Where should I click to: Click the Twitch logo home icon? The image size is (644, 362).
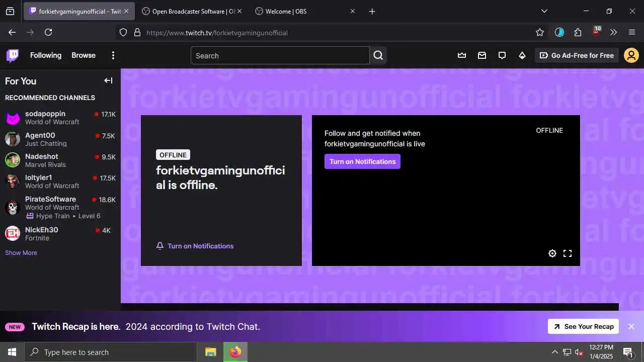[13, 55]
